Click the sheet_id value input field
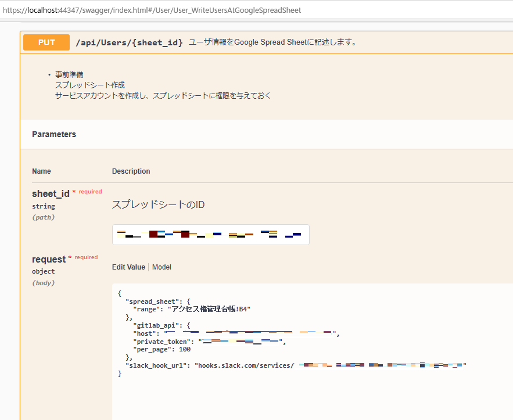 [x=211, y=235]
